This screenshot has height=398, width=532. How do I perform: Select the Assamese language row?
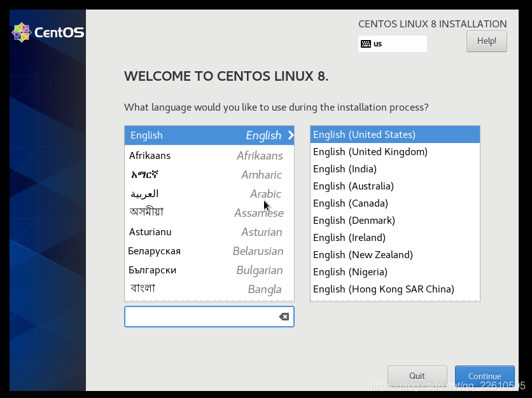209,213
